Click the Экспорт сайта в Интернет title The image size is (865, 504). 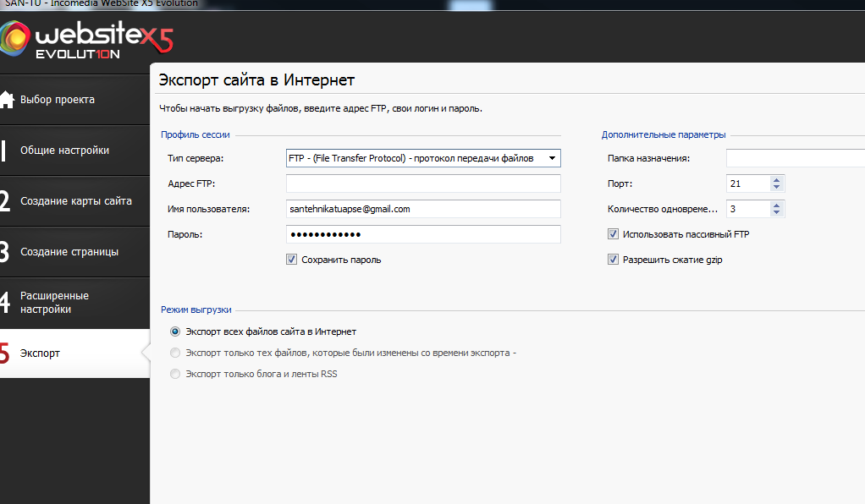(x=256, y=80)
